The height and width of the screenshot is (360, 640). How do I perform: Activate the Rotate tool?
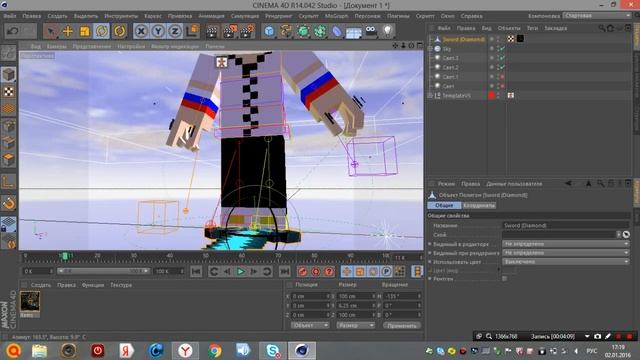(101, 31)
